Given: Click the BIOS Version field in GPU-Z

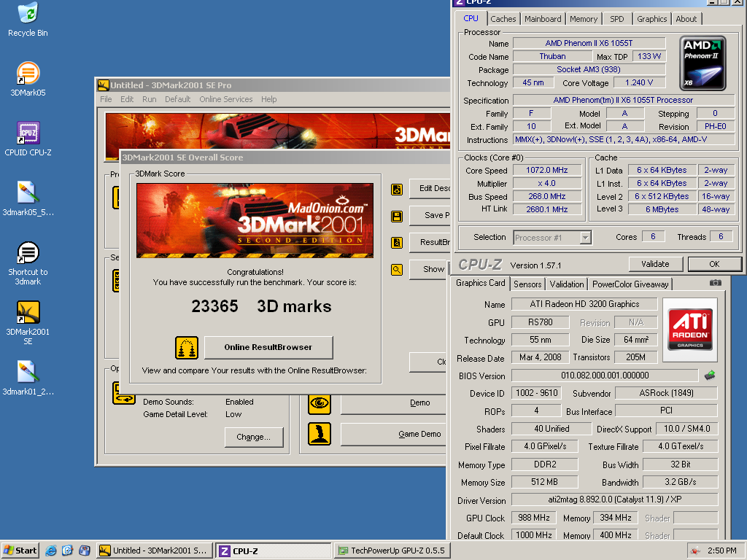Looking at the screenshot, I should 605,376.
